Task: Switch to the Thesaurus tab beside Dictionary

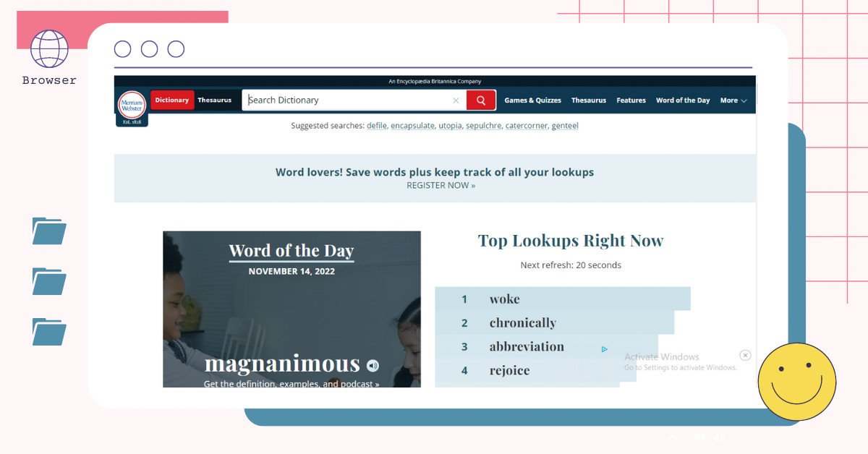Action: pos(215,100)
